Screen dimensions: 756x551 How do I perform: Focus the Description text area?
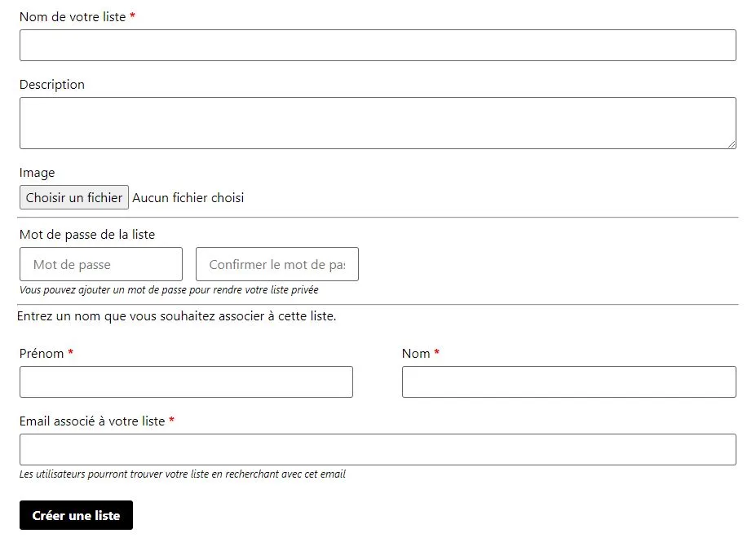point(378,123)
